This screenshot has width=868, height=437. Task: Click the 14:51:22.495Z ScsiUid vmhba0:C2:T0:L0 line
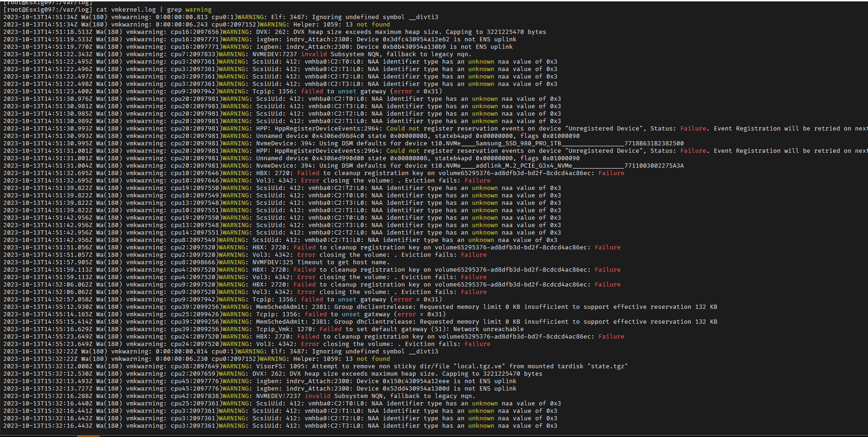pyautogui.click(x=280, y=62)
